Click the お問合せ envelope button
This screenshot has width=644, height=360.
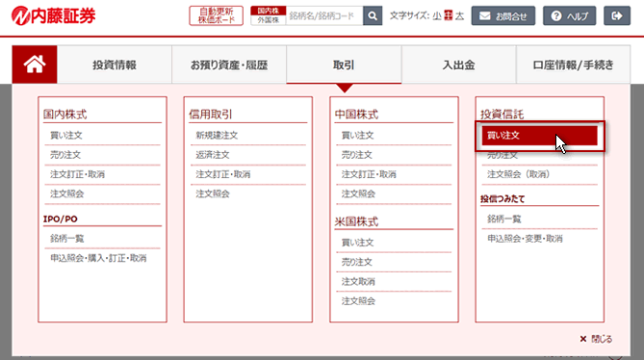pyautogui.click(x=503, y=16)
